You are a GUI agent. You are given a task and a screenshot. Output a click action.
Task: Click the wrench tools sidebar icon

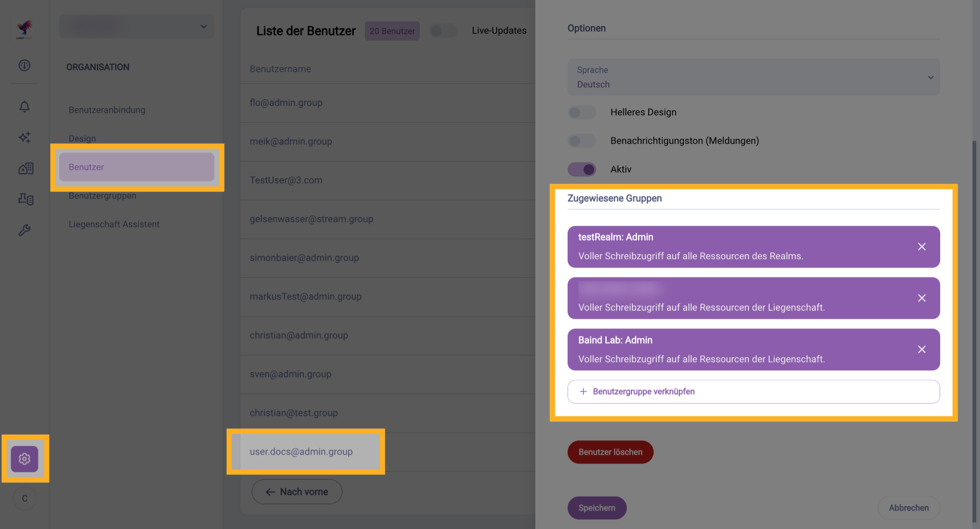point(24,231)
